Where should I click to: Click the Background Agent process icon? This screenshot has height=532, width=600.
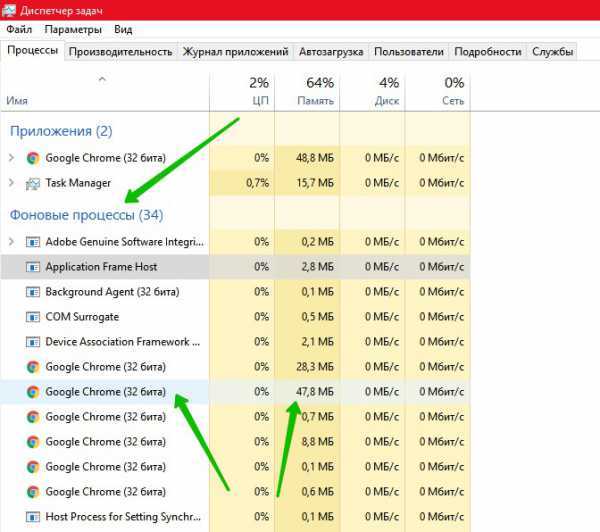[x=33, y=292]
